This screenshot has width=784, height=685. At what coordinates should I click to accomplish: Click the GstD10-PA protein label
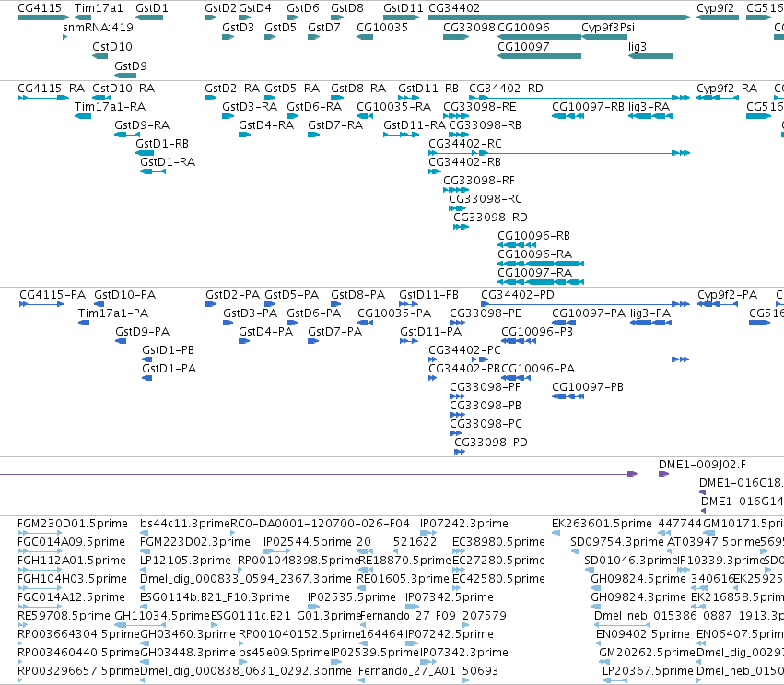pyautogui.click(x=125, y=295)
